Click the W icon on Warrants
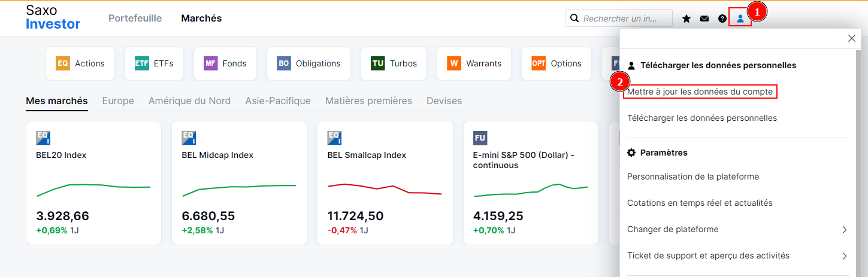Viewport: 868px width, 277px height. pos(454,63)
